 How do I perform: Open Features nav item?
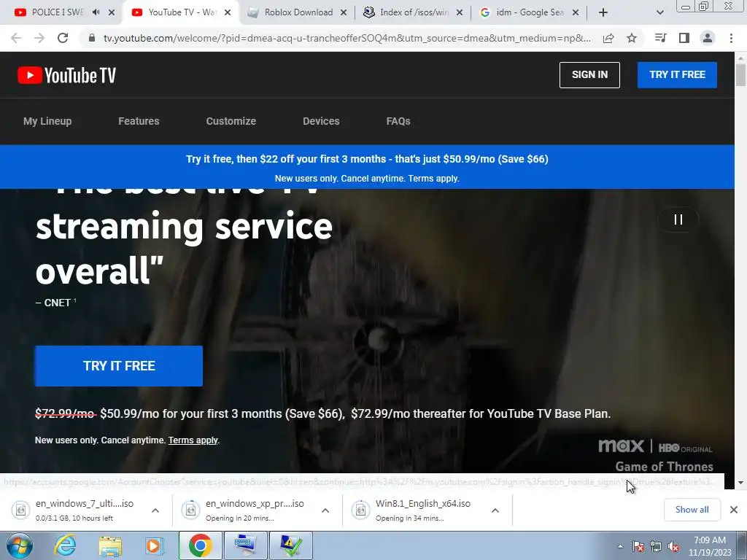click(139, 121)
